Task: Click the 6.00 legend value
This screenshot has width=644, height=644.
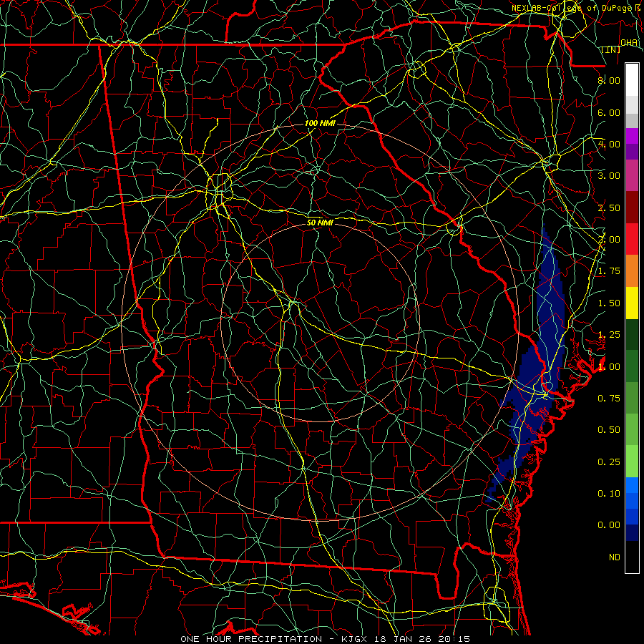Action: tap(609, 112)
